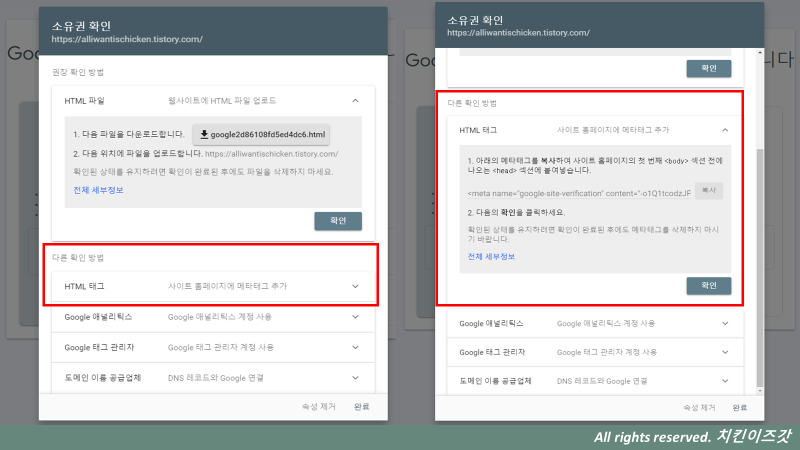This screenshot has height=450, width=800.
Task: Select the meta google-site-verification tag field
Action: coord(580,193)
